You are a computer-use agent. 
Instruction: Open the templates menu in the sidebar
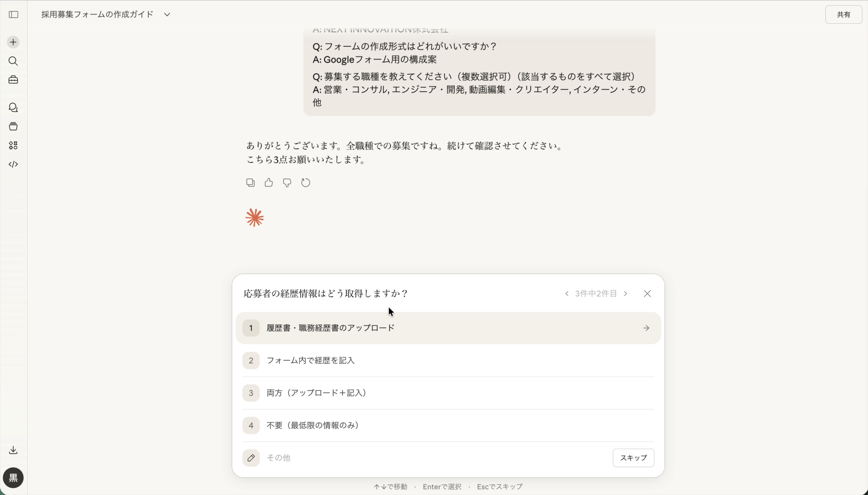tap(14, 145)
